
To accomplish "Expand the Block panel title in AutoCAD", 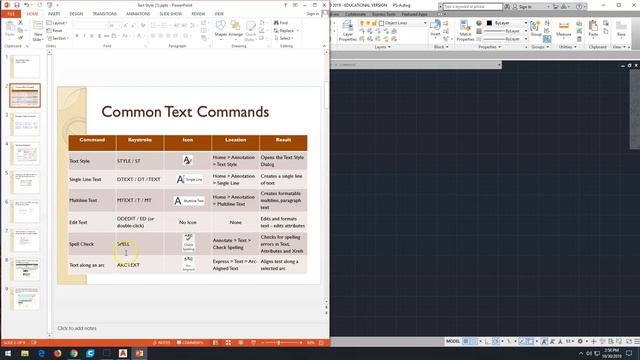I will click(441, 47).
